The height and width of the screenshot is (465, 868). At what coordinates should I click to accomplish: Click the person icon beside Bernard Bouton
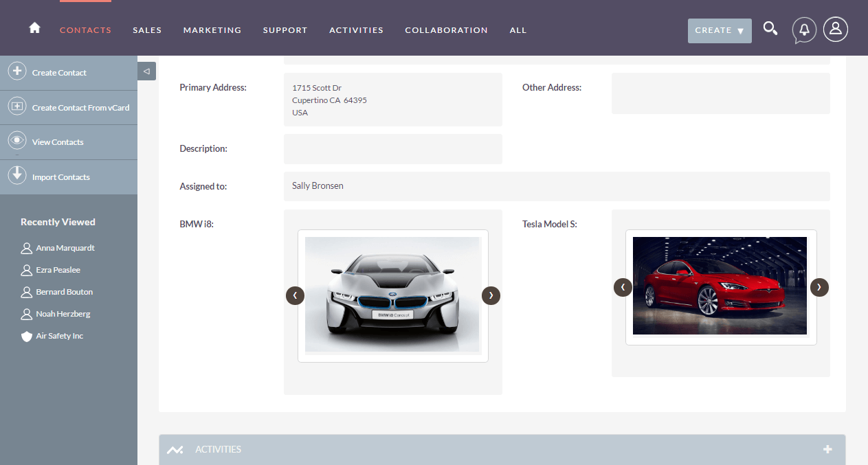27,292
